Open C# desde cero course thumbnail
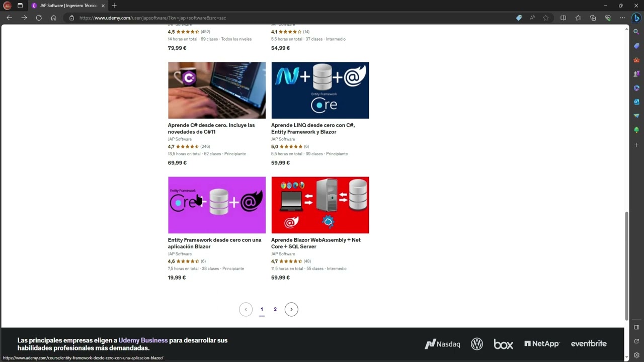The height and width of the screenshot is (362, 644). (x=217, y=90)
